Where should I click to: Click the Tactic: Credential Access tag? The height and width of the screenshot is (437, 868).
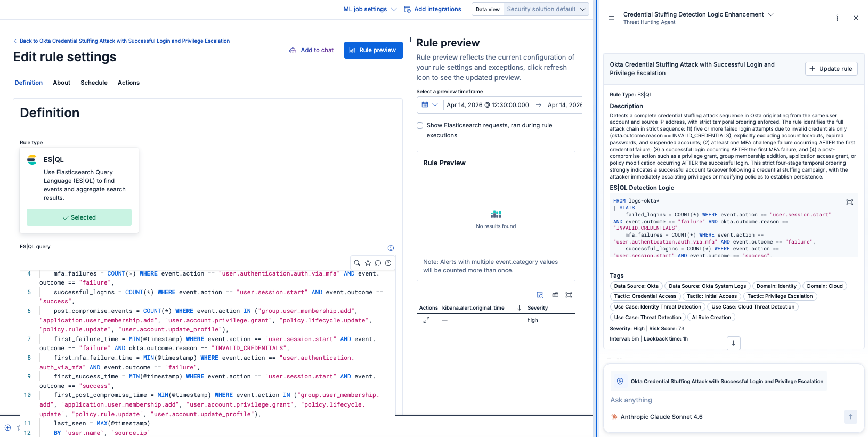(645, 296)
